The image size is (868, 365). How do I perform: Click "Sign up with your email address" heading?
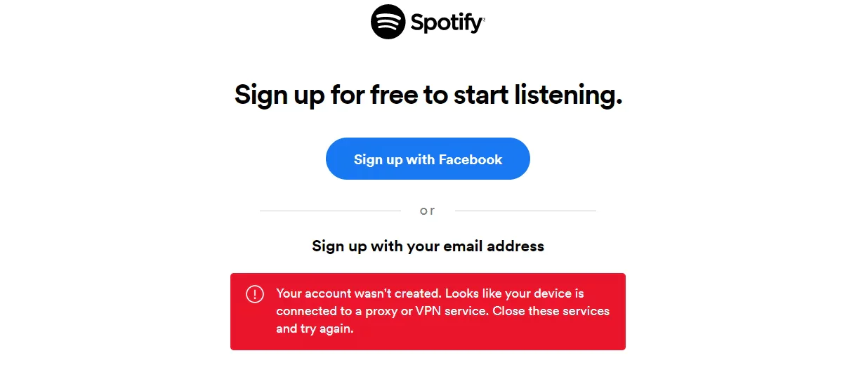(x=428, y=246)
